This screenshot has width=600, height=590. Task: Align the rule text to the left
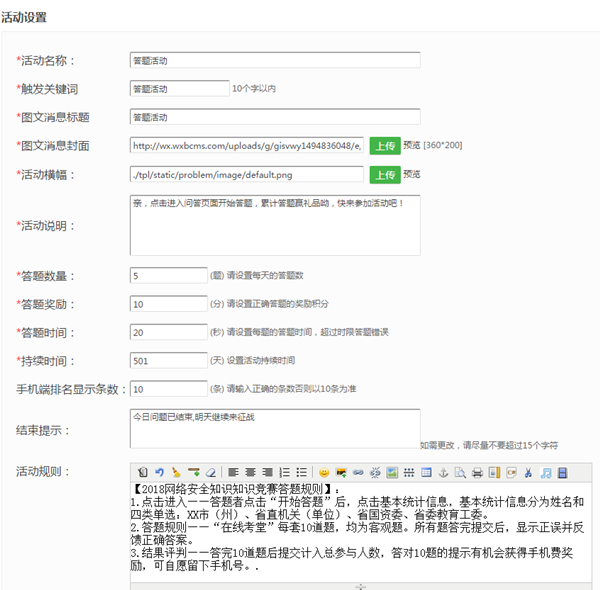(x=233, y=473)
